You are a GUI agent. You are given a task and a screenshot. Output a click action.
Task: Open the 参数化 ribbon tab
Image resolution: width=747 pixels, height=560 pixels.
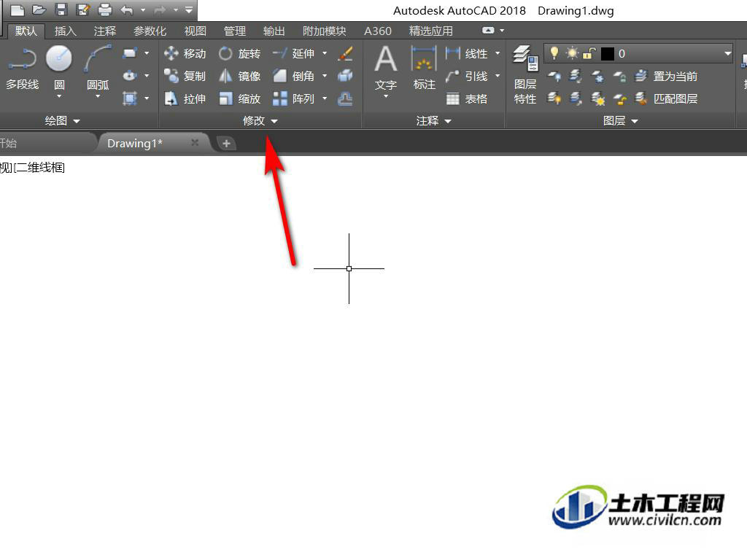point(150,31)
